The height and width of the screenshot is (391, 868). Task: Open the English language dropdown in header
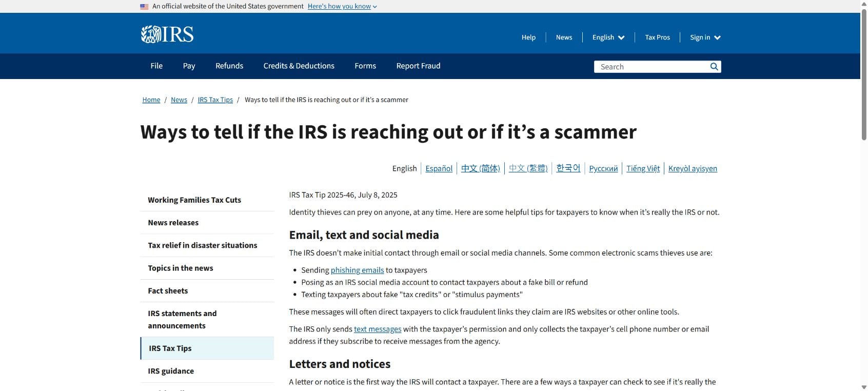(x=608, y=37)
